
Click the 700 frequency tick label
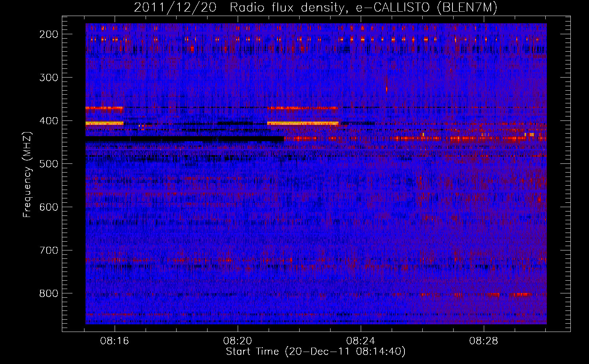49,250
